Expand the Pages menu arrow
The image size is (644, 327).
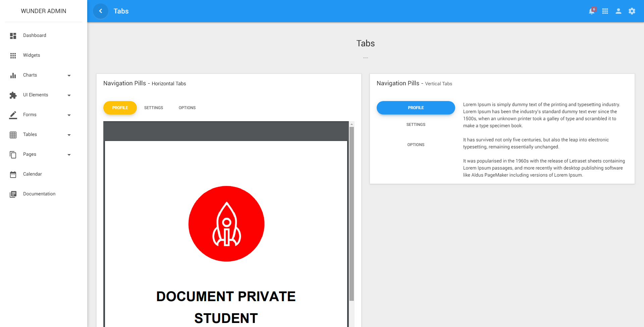69,155
